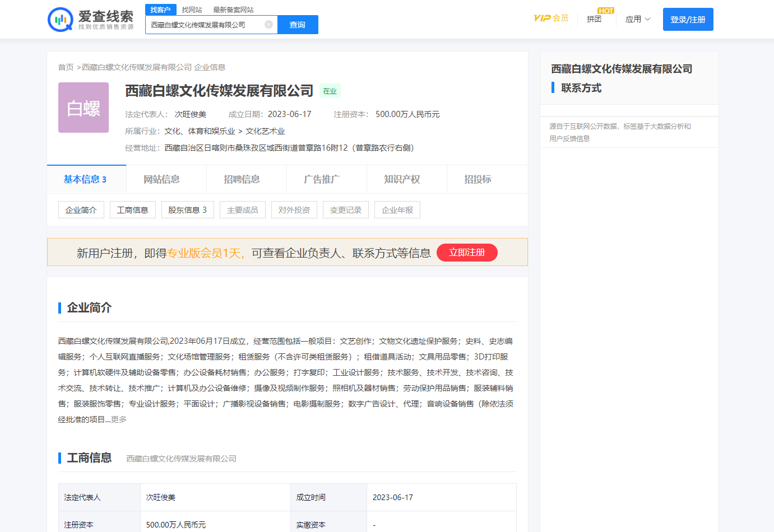Click legal representative 次旺俊美 in the header
The image size is (774, 532).
click(x=191, y=114)
